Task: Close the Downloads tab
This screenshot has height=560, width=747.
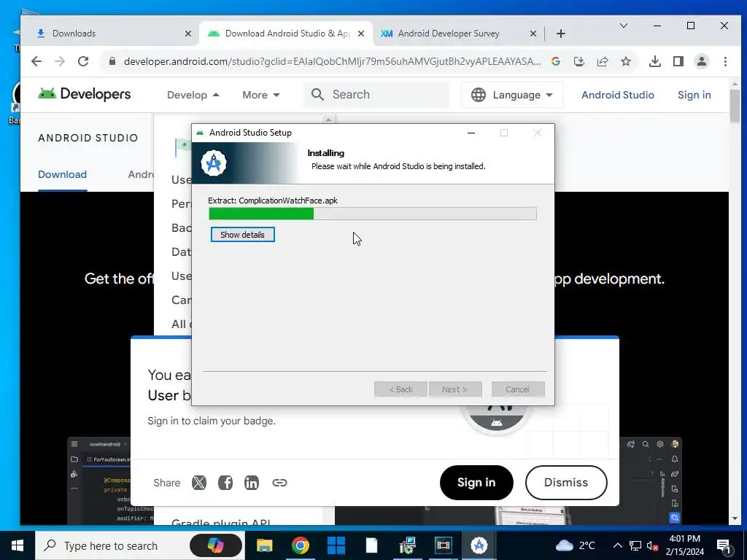Action: pos(188,34)
